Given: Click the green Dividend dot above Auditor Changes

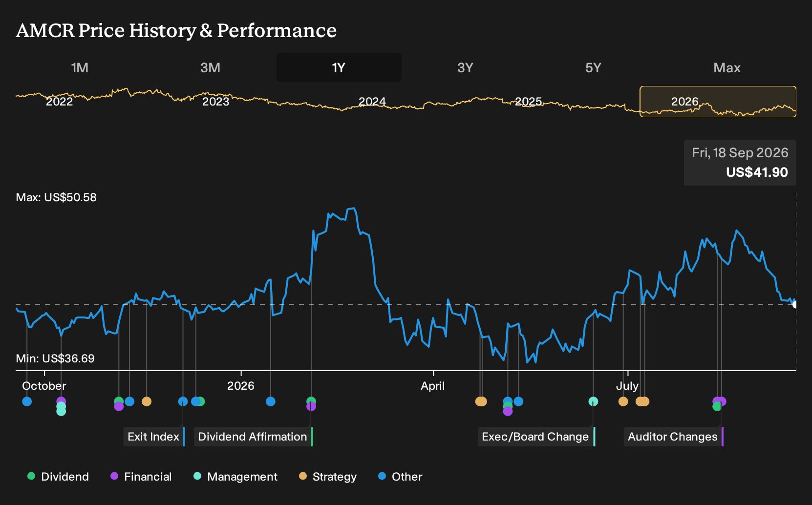Looking at the screenshot, I should click(x=717, y=406).
